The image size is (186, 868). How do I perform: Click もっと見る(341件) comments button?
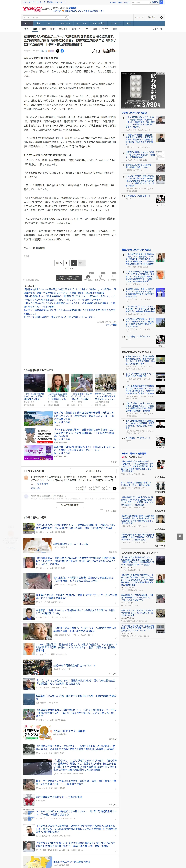[70, 505]
